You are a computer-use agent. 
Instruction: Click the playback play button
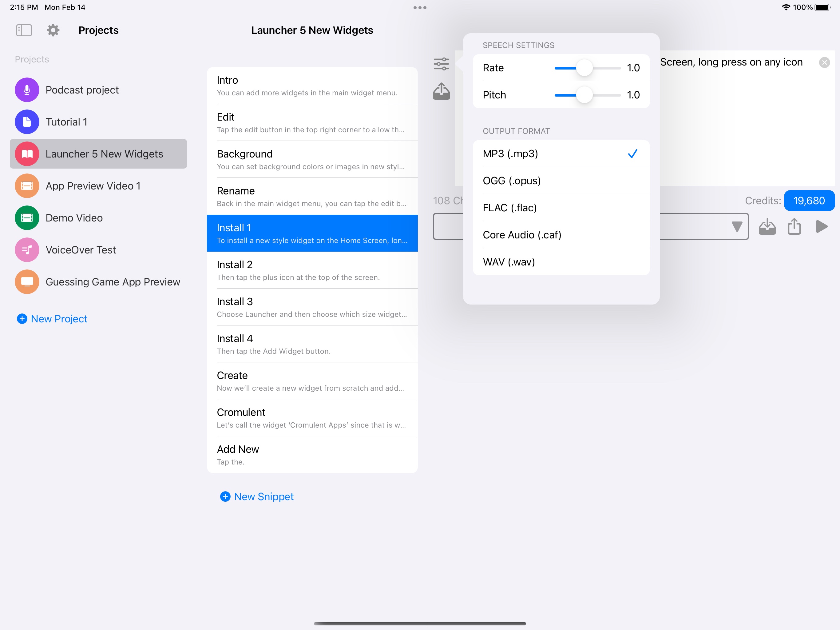click(822, 226)
